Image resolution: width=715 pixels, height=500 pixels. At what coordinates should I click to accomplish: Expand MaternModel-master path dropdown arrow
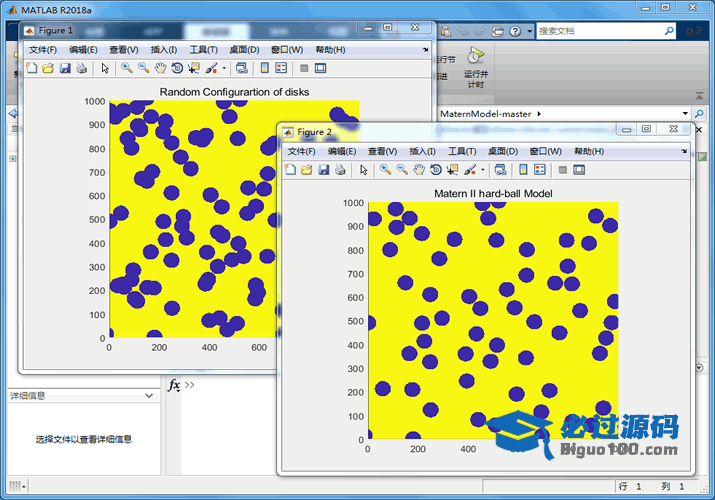pyautogui.click(x=685, y=113)
